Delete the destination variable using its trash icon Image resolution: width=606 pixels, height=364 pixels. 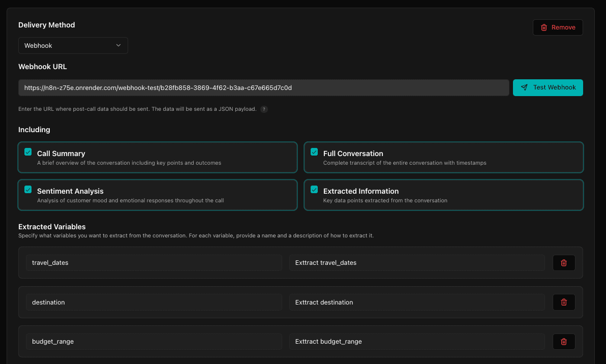tap(564, 302)
